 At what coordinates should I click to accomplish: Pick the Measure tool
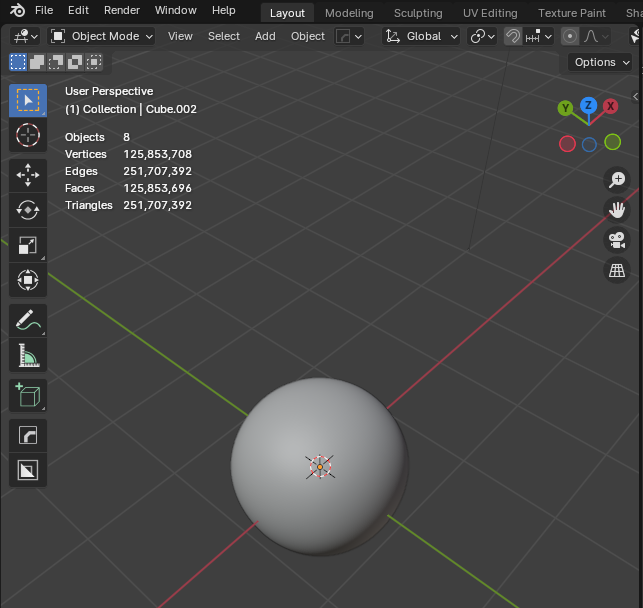click(x=28, y=355)
